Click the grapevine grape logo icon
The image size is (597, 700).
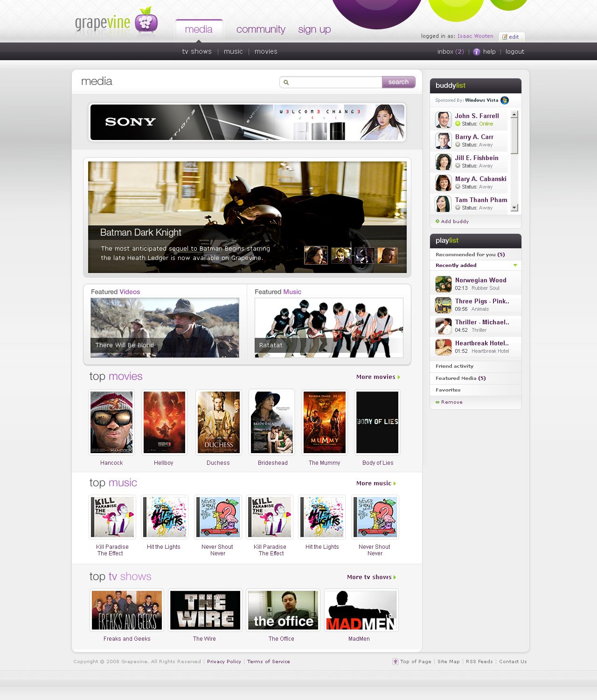[x=146, y=20]
